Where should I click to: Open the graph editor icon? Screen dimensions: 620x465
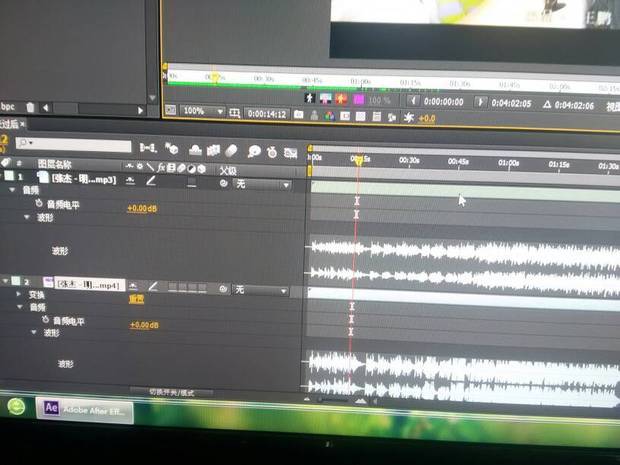click(290, 151)
